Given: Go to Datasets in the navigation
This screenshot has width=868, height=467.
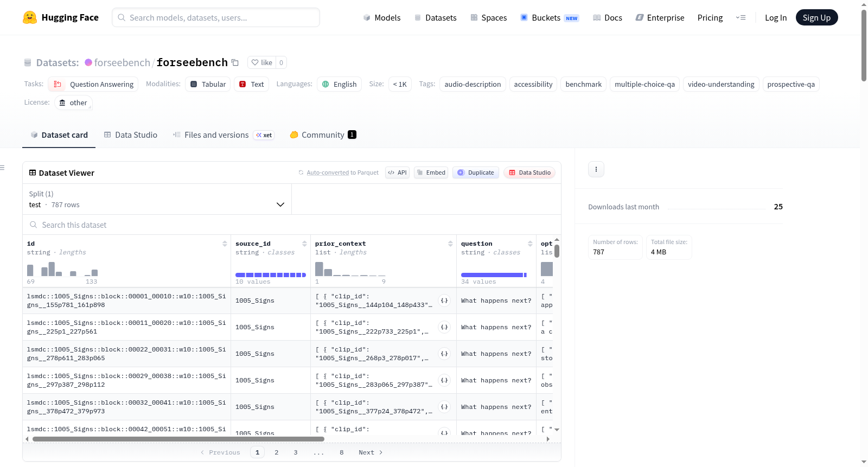Looking at the screenshot, I should [435, 17].
